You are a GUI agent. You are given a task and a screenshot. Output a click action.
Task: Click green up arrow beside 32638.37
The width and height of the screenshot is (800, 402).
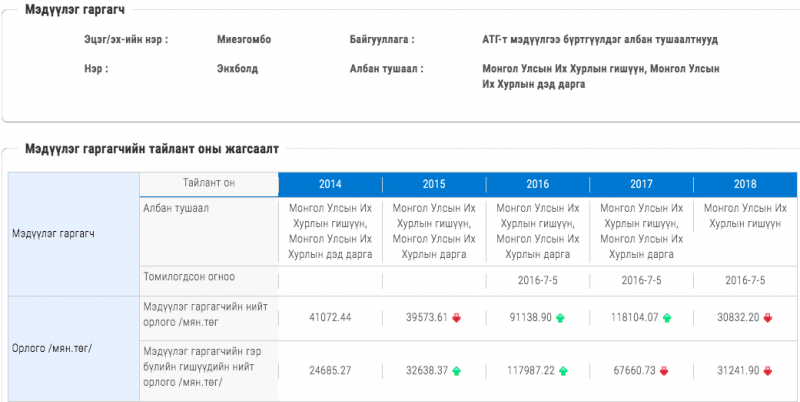(457, 370)
